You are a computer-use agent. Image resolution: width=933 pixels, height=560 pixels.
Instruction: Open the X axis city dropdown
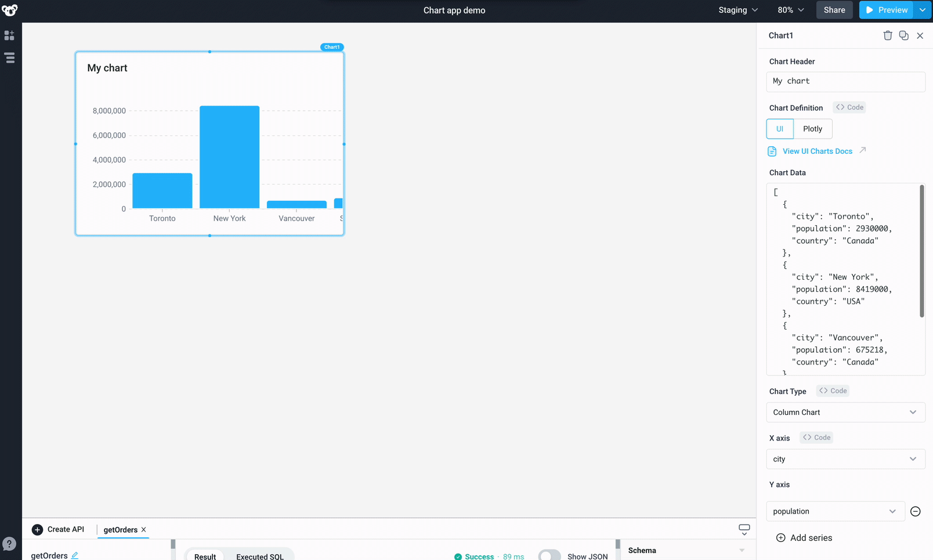(x=845, y=459)
